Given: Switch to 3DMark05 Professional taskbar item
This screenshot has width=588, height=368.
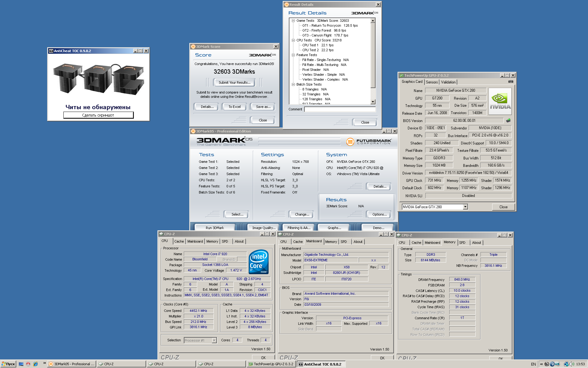Looking at the screenshot, I should coord(72,364).
